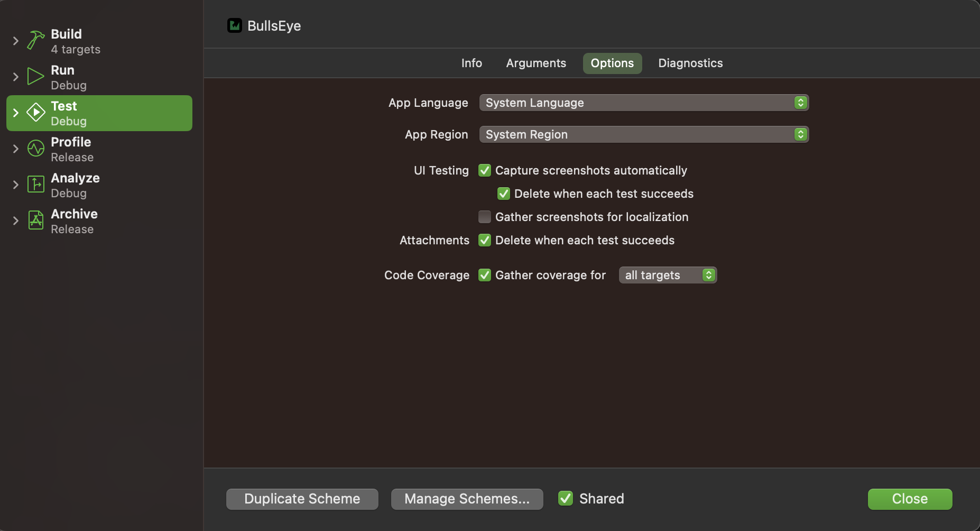
Task: Open the App Region dropdown
Action: (644, 134)
